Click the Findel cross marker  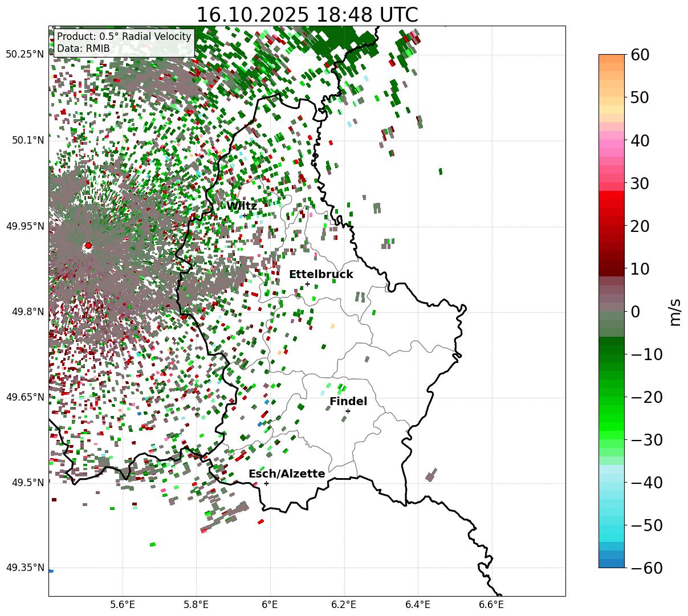tap(348, 411)
